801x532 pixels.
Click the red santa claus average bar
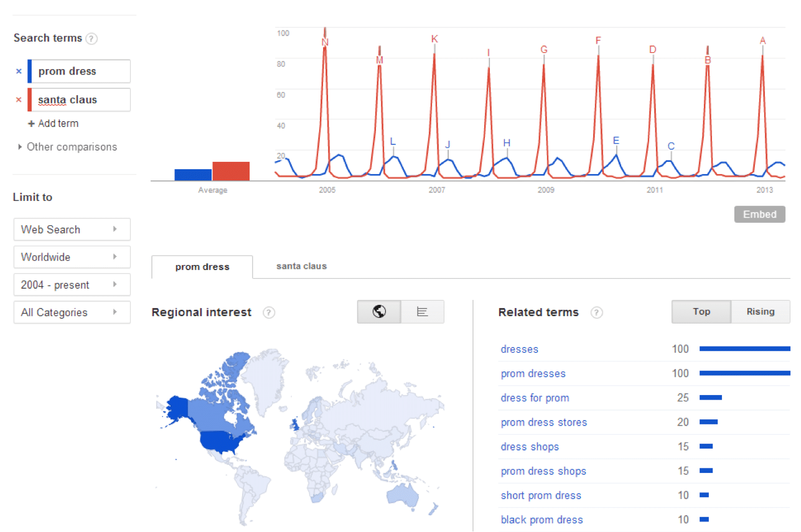click(231, 171)
